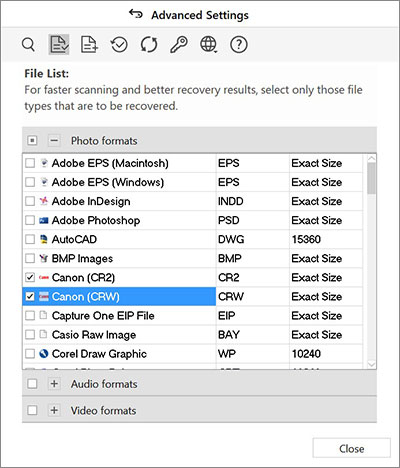Click the Video formats group label

(103, 410)
